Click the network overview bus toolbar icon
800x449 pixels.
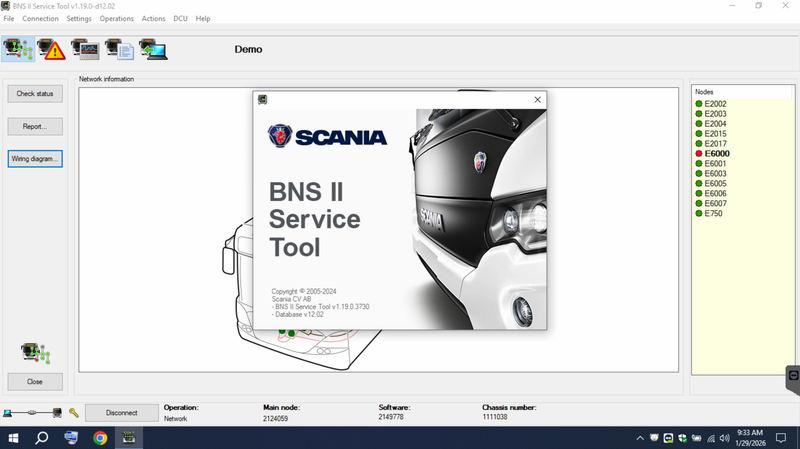pos(18,49)
